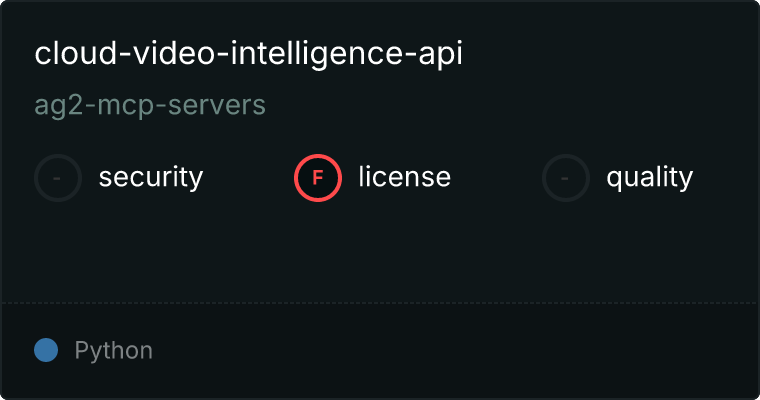Click the Python language label
This screenshot has width=760, height=400.
[114, 351]
